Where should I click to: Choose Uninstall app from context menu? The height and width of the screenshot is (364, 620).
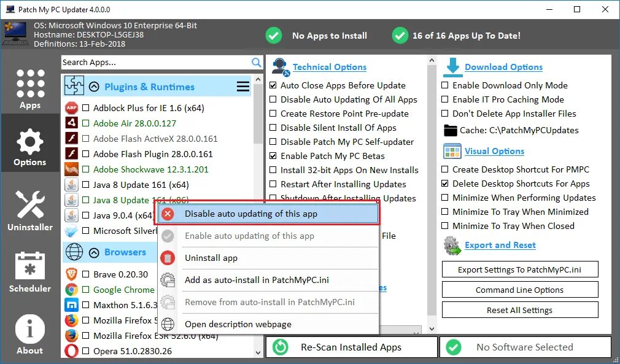click(x=268, y=258)
